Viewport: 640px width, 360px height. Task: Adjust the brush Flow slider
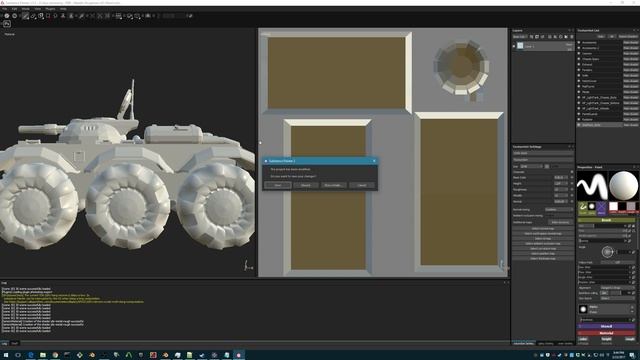tap(603, 231)
